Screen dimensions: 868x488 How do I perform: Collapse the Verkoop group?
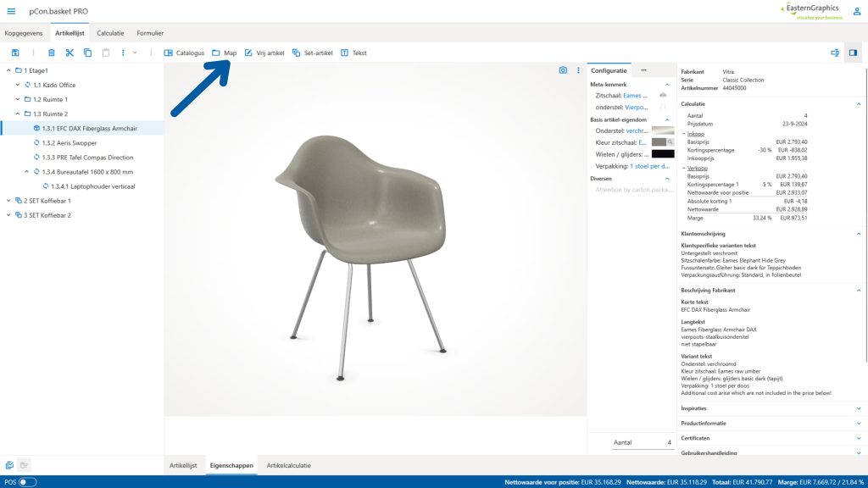pyautogui.click(x=684, y=168)
